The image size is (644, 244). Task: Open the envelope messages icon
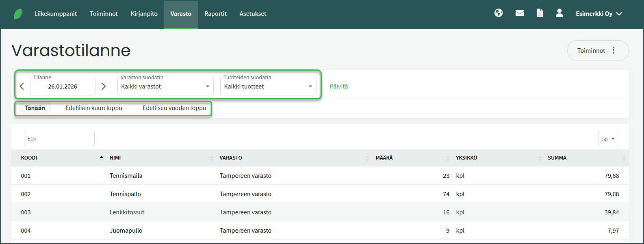point(519,13)
